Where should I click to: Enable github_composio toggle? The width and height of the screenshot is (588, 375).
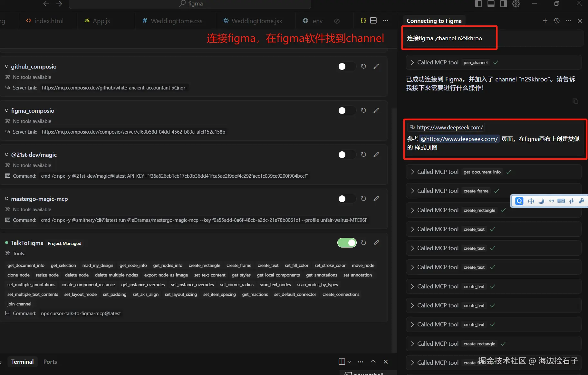click(x=347, y=66)
